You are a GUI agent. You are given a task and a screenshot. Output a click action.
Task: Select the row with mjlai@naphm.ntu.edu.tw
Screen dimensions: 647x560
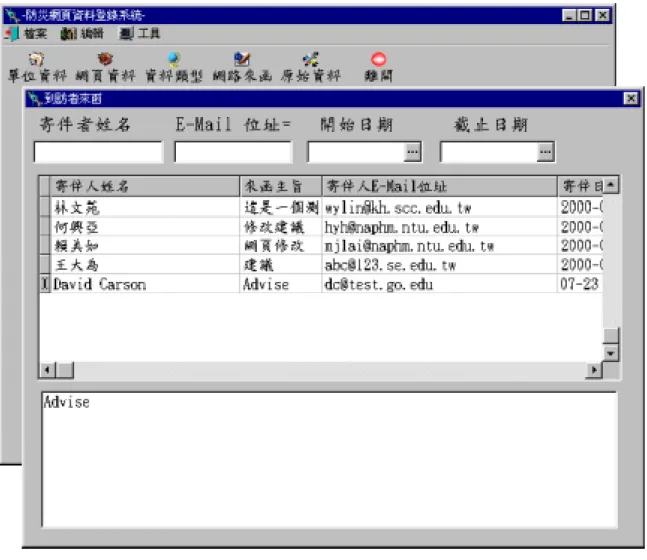point(321,246)
